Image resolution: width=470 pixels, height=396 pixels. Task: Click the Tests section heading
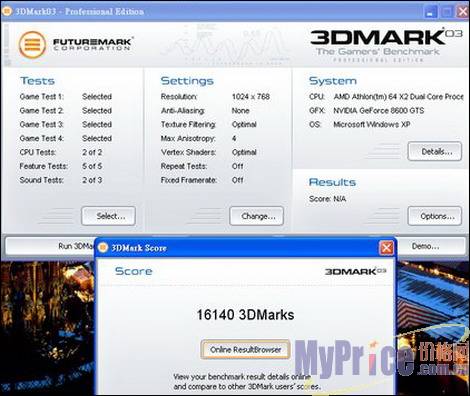[37, 81]
